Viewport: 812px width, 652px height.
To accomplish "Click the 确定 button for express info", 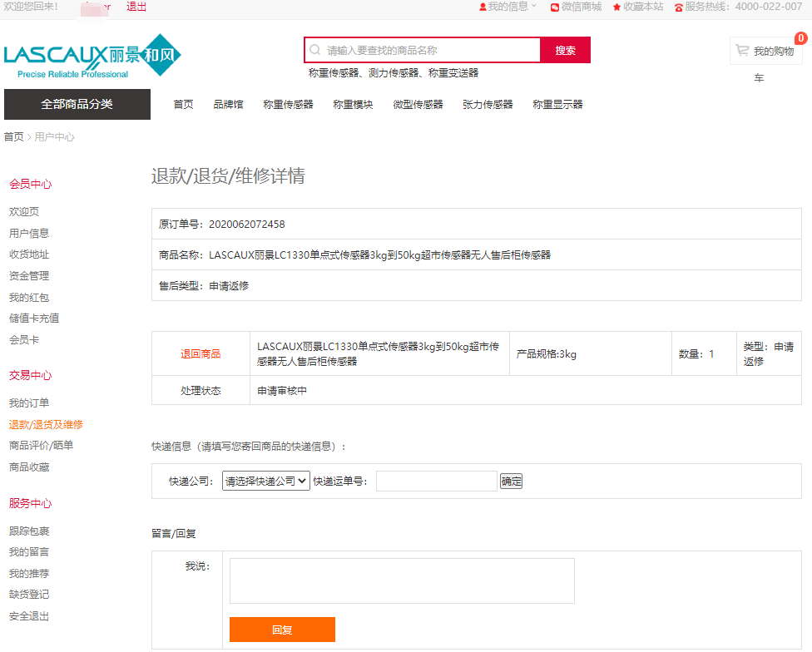I will [x=511, y=482].
